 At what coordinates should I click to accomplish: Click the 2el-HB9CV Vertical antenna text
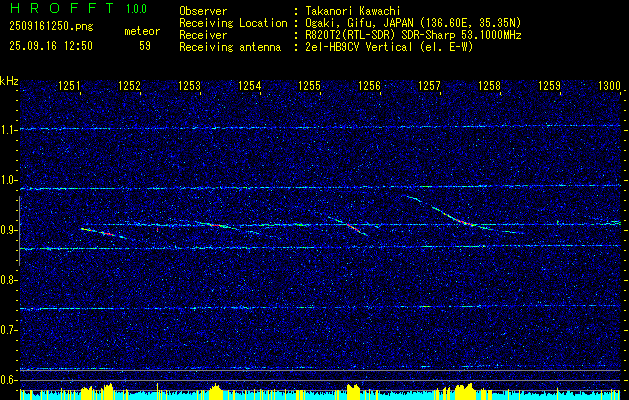[x=389, y=47]
